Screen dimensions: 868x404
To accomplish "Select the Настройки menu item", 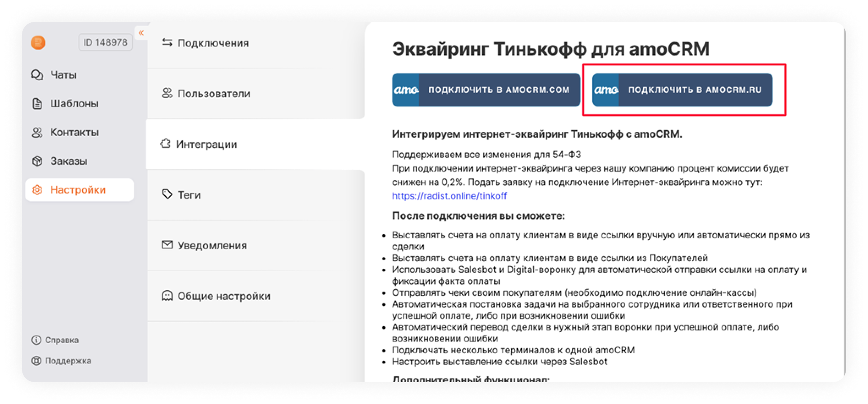I will click(80, 190).
